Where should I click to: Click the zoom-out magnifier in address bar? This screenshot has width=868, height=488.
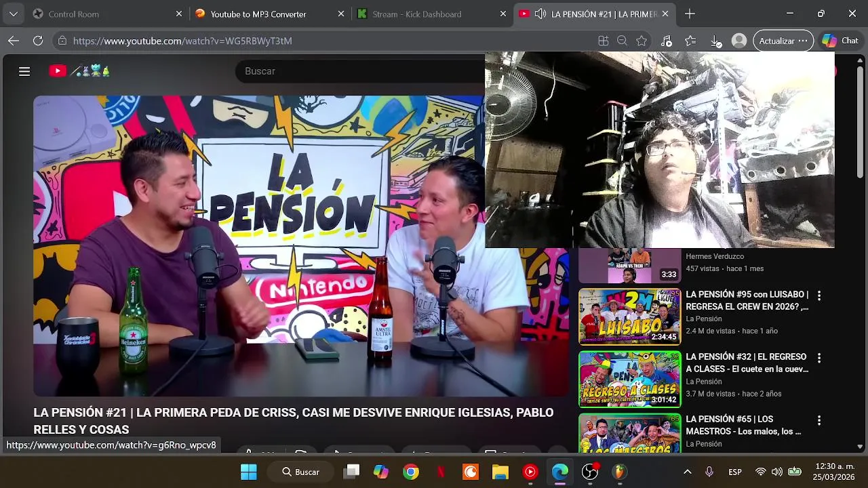tap(622, 41)
